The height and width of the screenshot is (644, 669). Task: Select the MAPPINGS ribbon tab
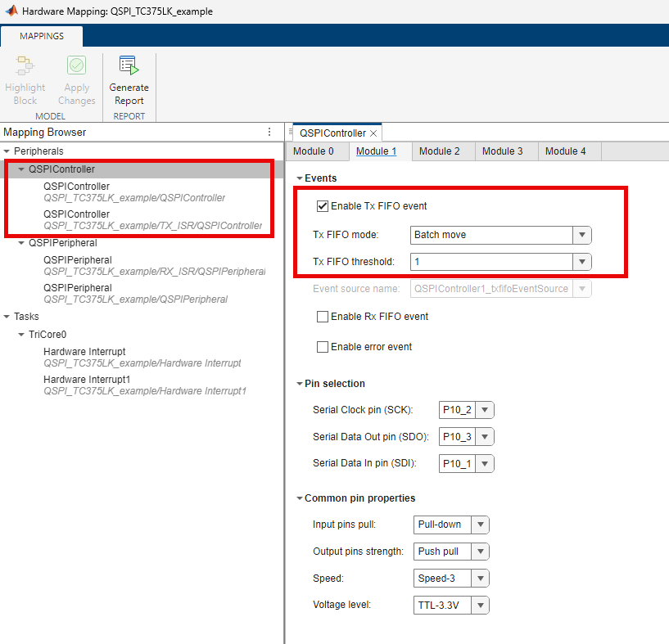click(x=42, y=36)
